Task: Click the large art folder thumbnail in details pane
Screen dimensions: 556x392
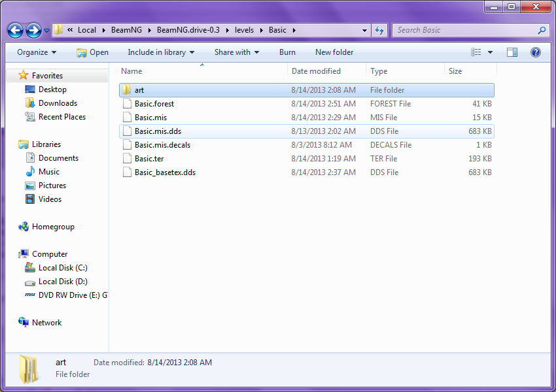Action: tap(29, 369)
